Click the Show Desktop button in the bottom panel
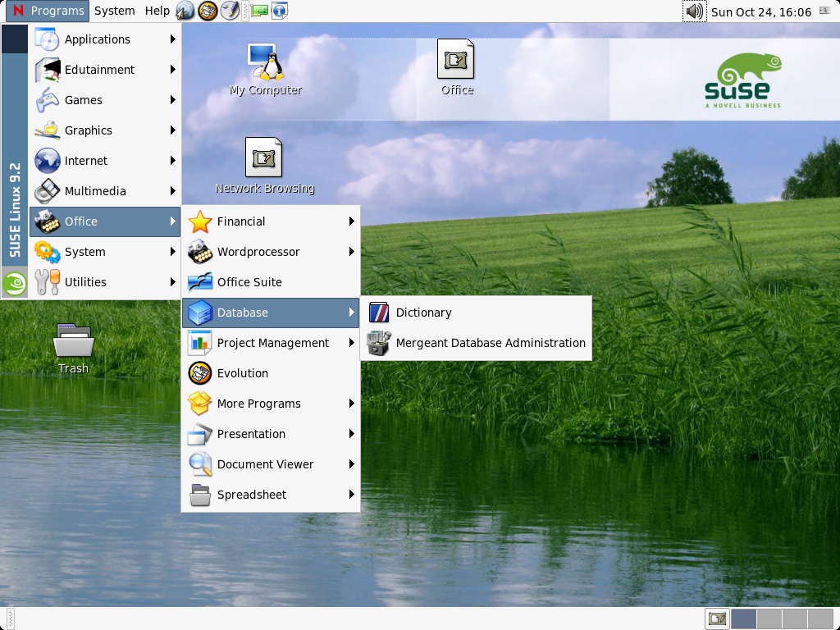 717,619
